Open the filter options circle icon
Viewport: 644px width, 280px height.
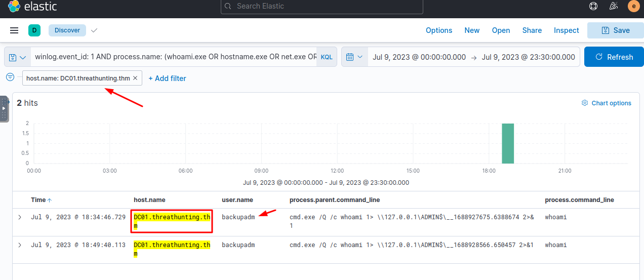coord(10,77)
